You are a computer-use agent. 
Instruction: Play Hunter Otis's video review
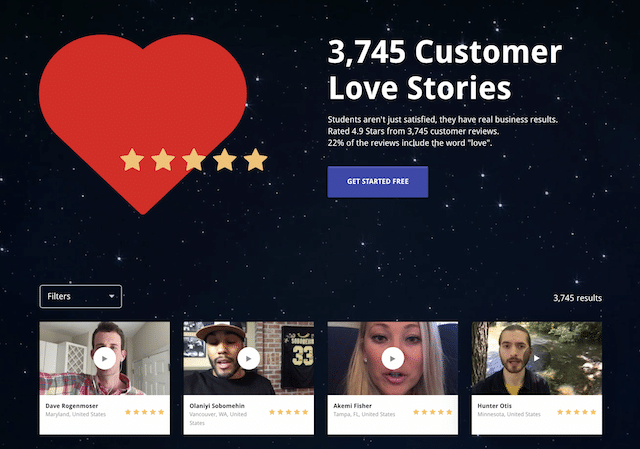tap(537, 358)
